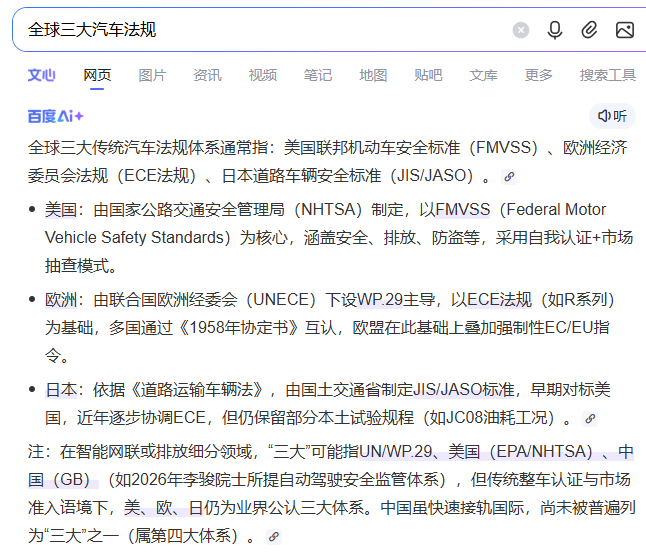Viewport: 646px width, 553px height.
Task: Open the 视频 tab
Action: click(x=263, y=75)
